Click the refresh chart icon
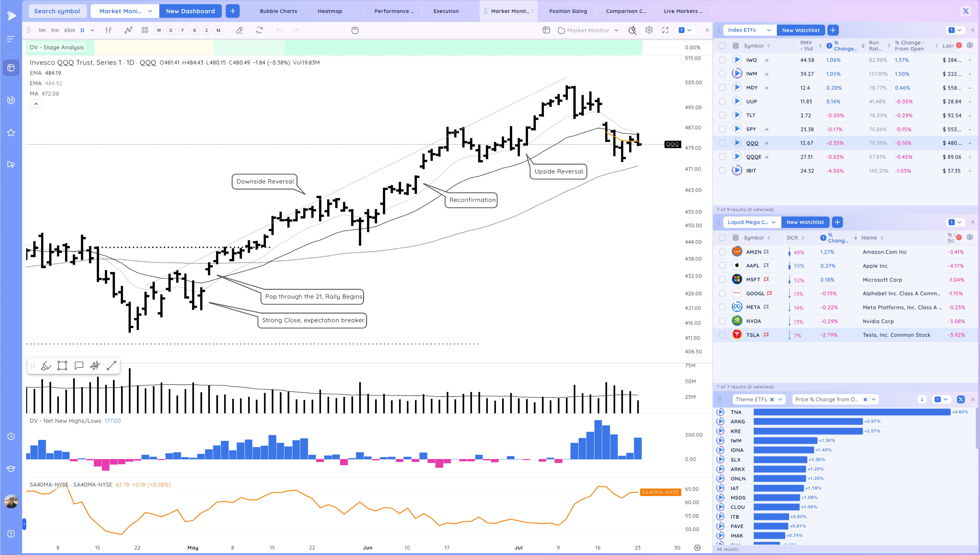The width and height of the screenshot is (980, 555). point(259,30)
